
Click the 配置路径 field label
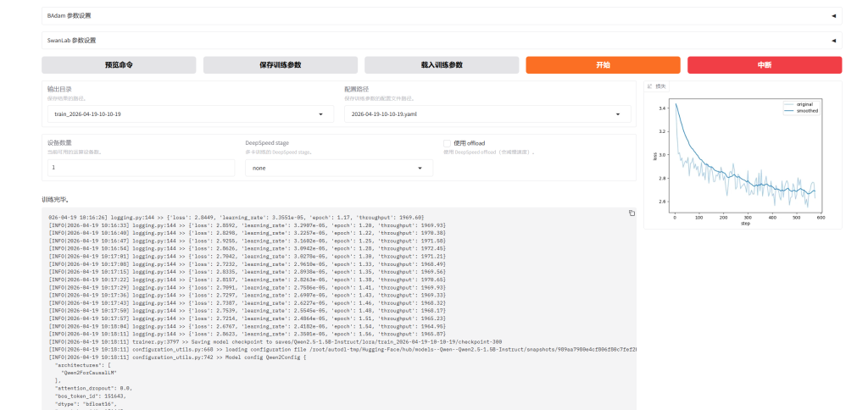356,89
